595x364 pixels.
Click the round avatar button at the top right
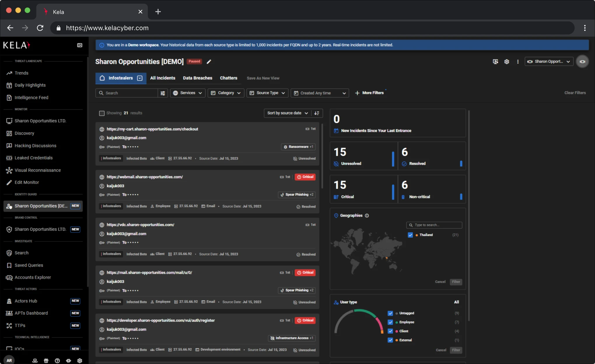coord(582,62)
